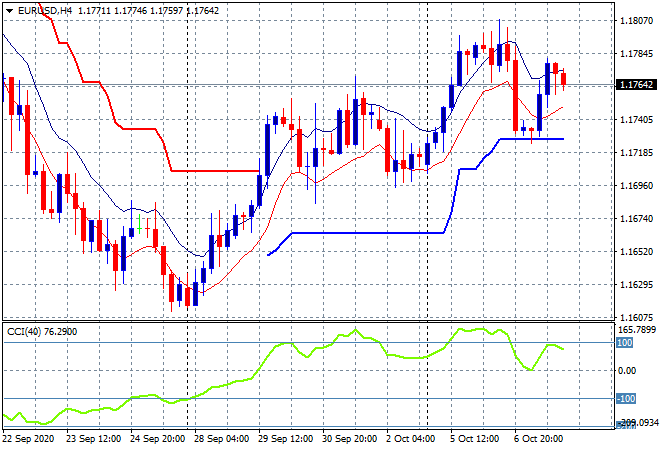Click the 23 Sep 12:00 time label
The width and height of the screenshot is (660, 450).
93,439
